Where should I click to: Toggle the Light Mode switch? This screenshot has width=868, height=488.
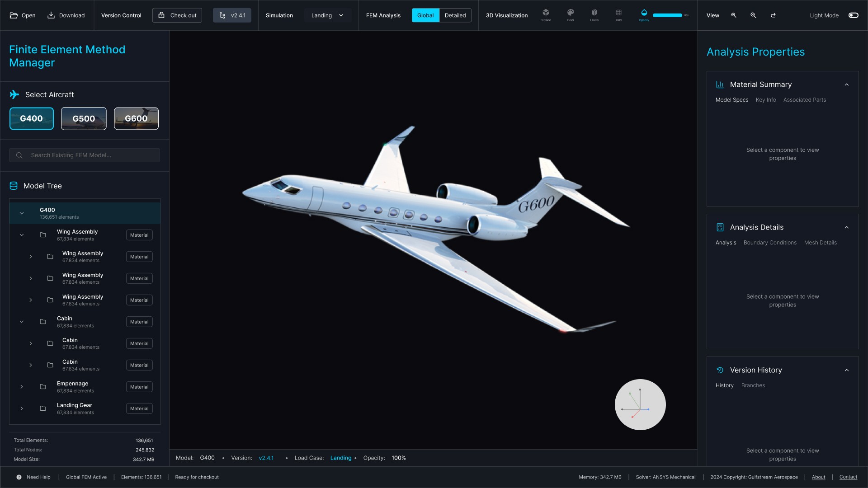[x=853, y=15]
